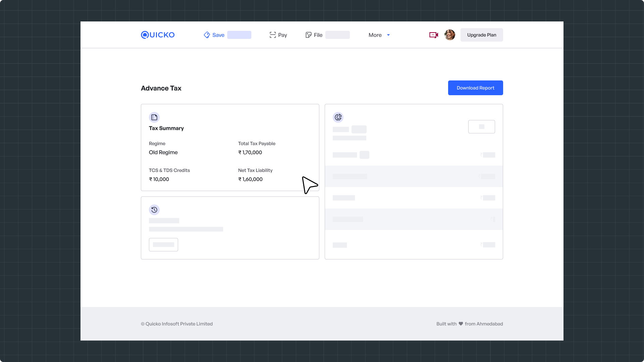
Task: Open the More menu
Action: [375, 35]
